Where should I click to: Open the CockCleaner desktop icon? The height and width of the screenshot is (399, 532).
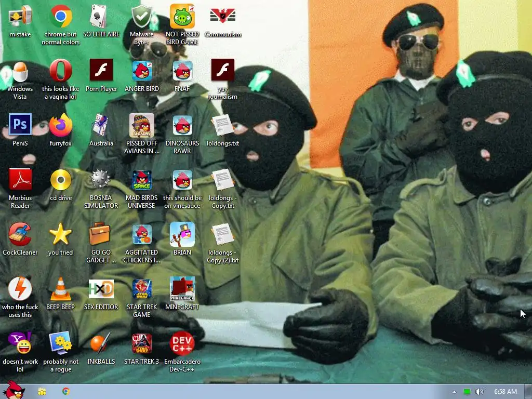20,234
